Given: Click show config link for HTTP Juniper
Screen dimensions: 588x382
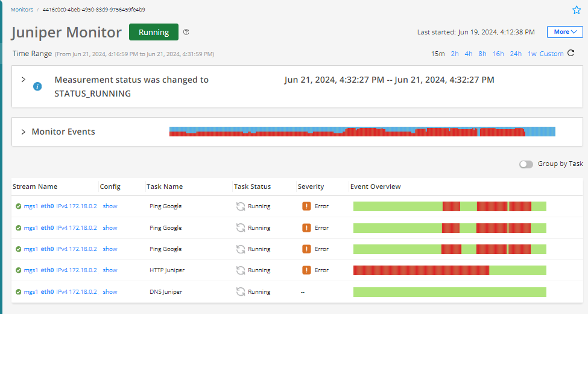Looking at the screenshot, I should 110,270.
